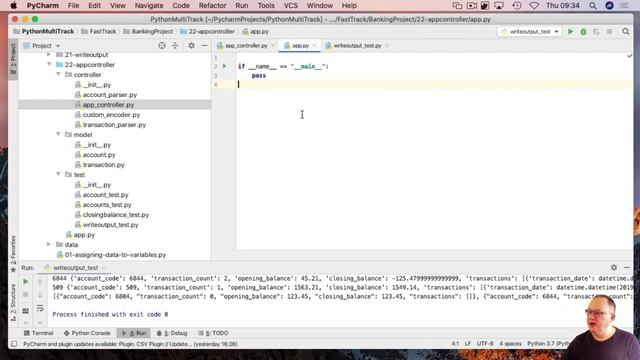The width and height of the screenshot is (640, 360).
Task: Expand the data folder
Action: 49,244
